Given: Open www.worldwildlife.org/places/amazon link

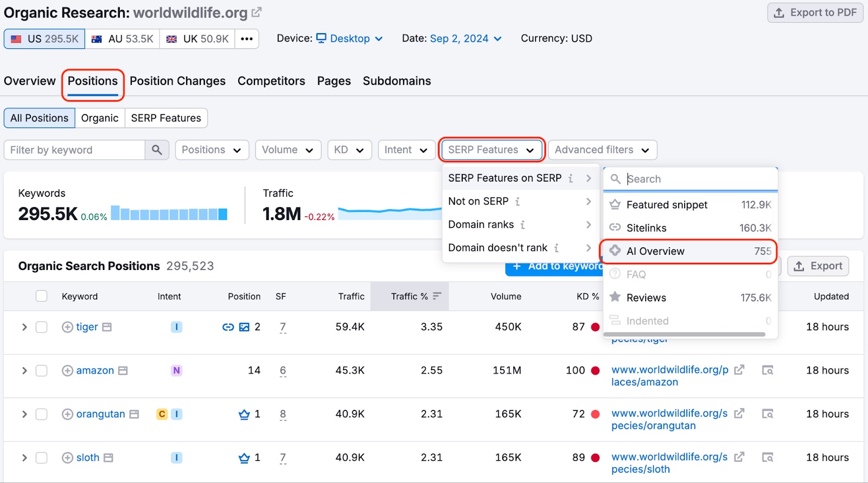Looking at the screenshot, I should click(x=670, y=376).
